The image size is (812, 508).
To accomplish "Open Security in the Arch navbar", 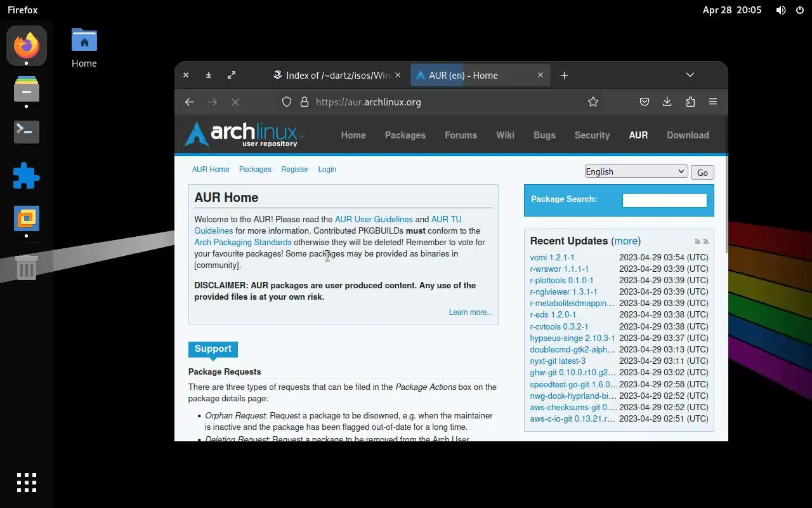I will (x=592, y=135).
